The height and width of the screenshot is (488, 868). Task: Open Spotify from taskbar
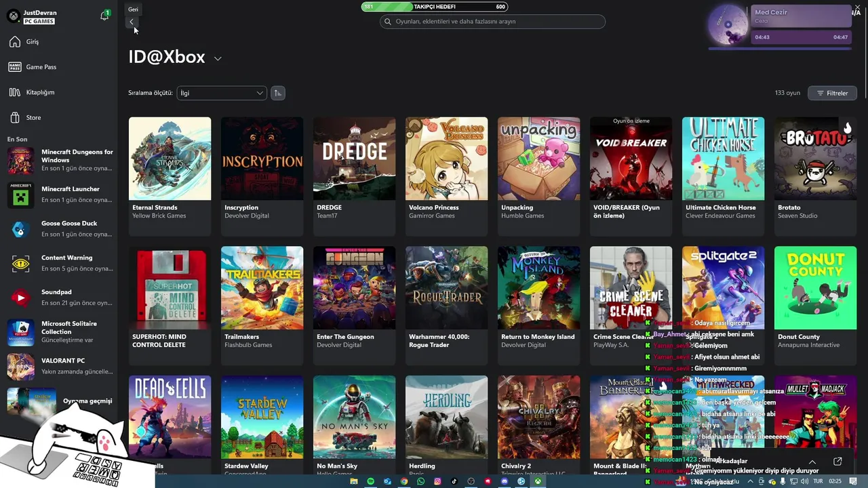[371, 481]
